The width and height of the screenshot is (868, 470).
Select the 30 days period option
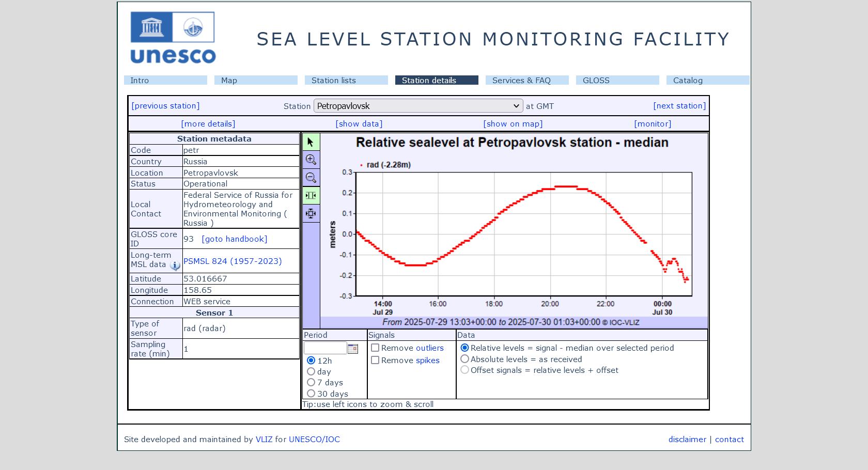pyautogui.click(x=311, y=393)
